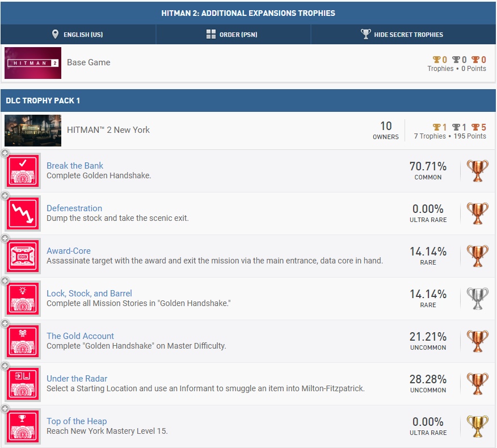The height and width of the screenshot is (448, 497).
Task: Click The Gold Account trophy icon
Action: click(x=23, y=341)
